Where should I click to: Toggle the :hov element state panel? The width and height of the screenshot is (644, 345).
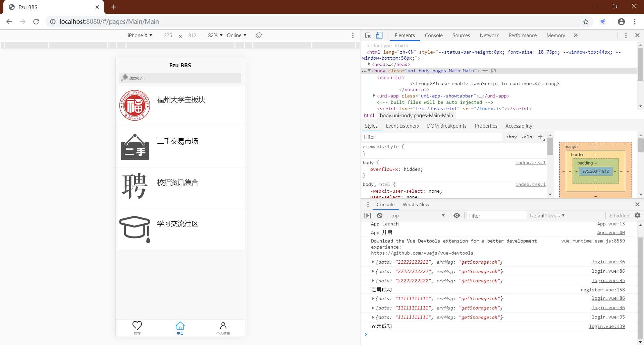point(512,137)
